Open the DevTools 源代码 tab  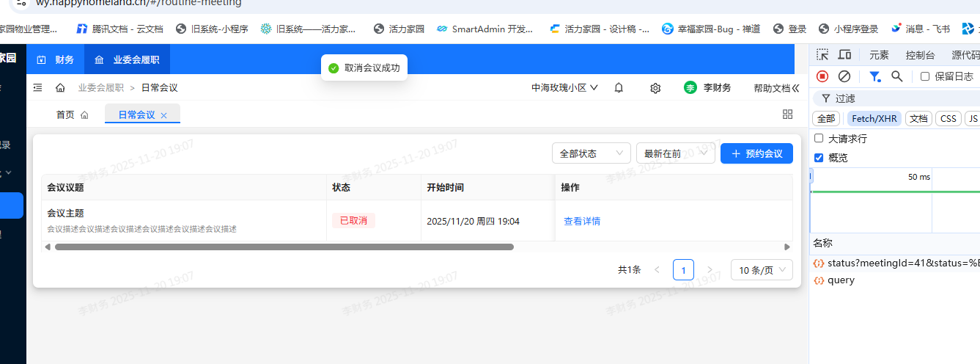[x=965, y=55]
